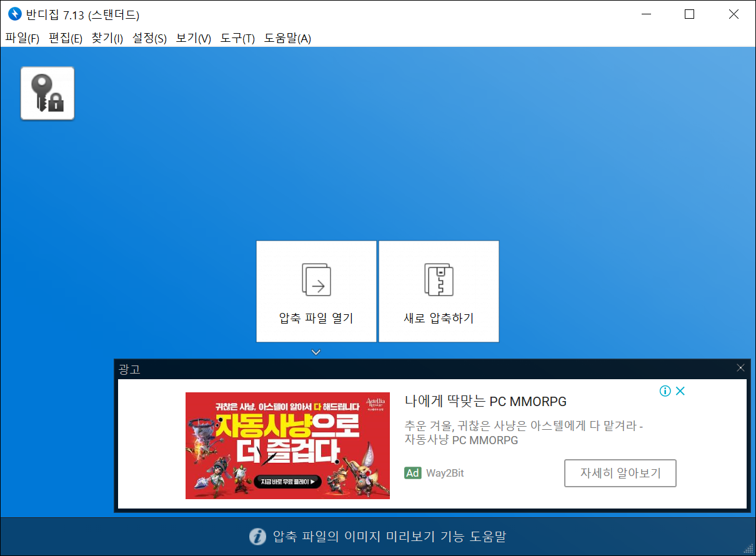The width and height of the screenshot is (756, 556).
Task: Click the green Ad badge
Action: pos(412,473)
